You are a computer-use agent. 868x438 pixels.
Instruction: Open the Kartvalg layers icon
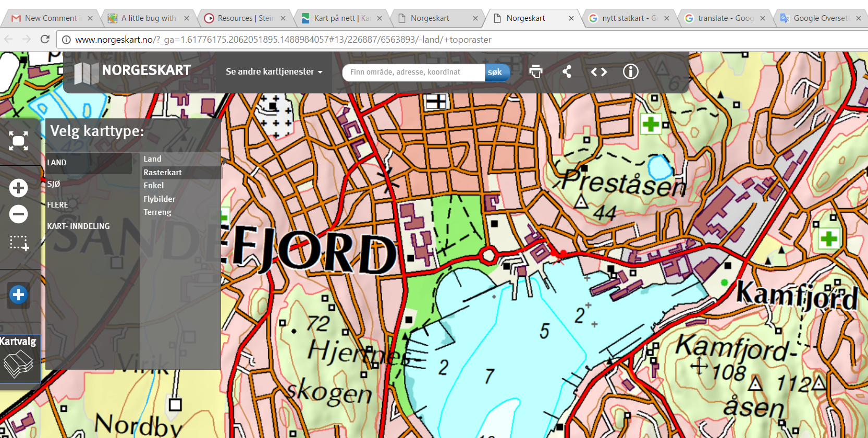[18, 363]
